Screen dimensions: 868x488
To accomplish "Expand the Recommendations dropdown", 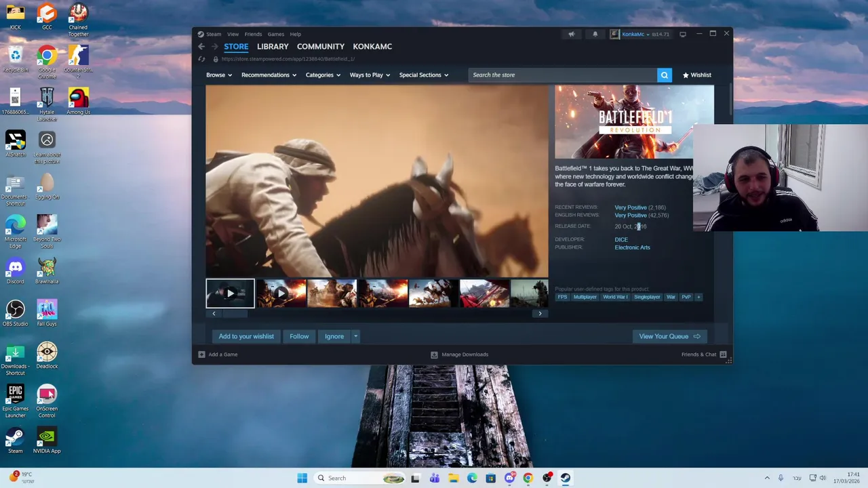I will [x=269, y=75].
